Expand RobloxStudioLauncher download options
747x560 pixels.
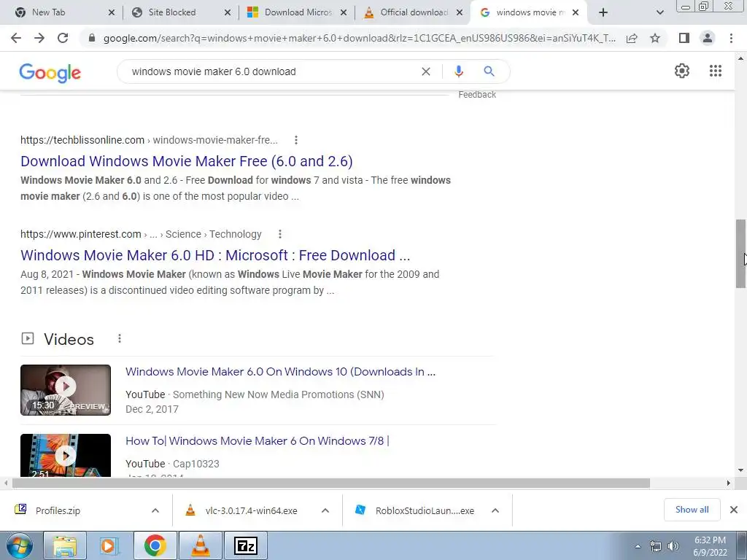[495, 510]
